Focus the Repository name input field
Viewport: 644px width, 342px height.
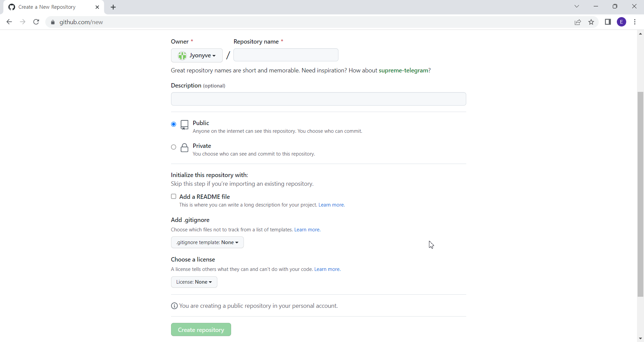(286, 55)
